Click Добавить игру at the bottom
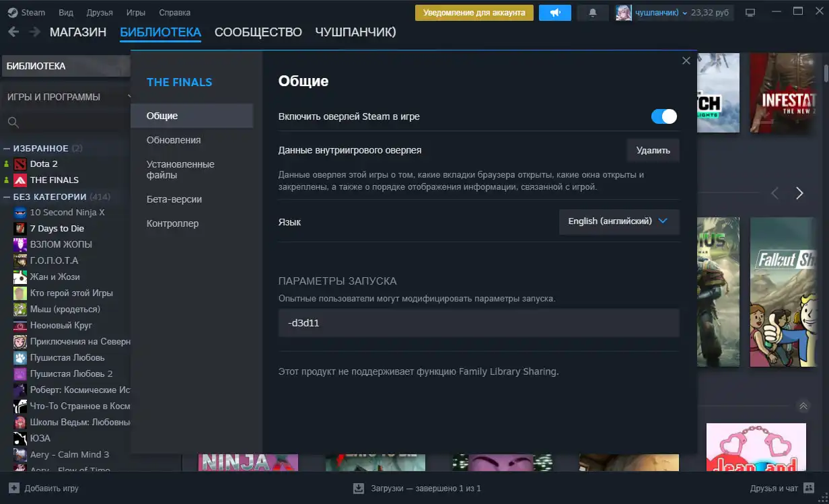The width and height of the screenshot is (829, 504). [44, 489]
